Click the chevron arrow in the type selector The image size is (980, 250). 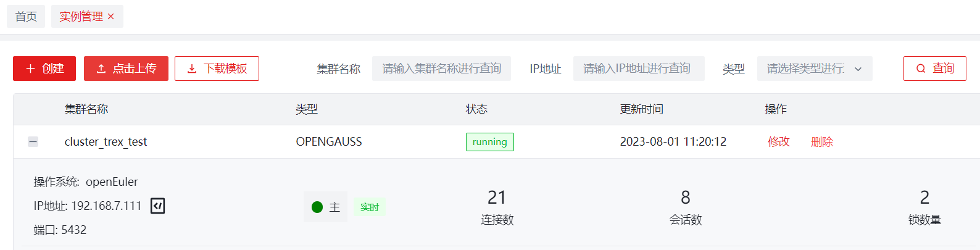coord(858,69)
